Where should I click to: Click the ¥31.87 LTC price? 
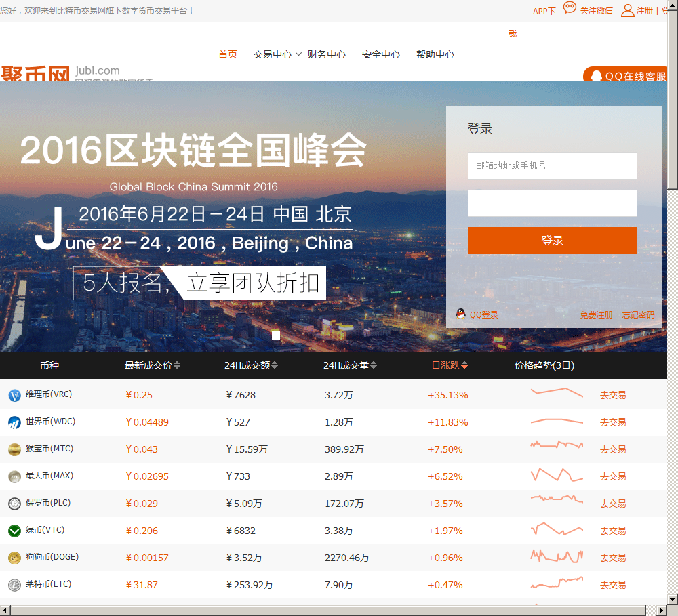point(142,585)
